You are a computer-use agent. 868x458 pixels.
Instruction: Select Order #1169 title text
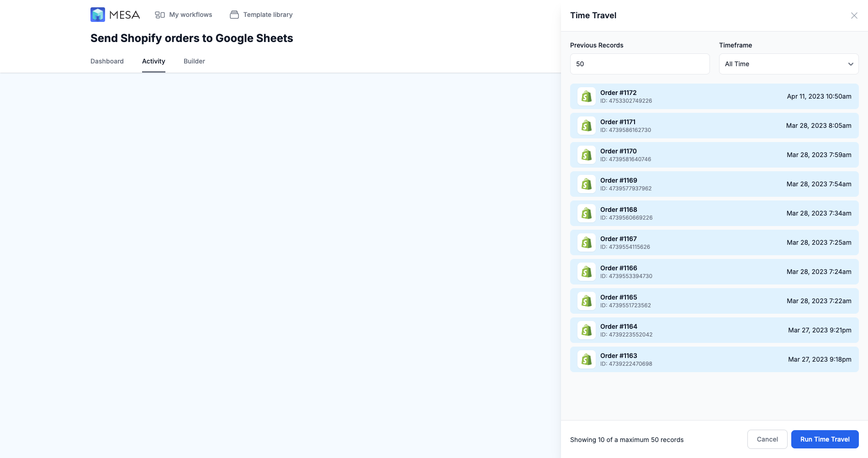(x=619, y=180)
